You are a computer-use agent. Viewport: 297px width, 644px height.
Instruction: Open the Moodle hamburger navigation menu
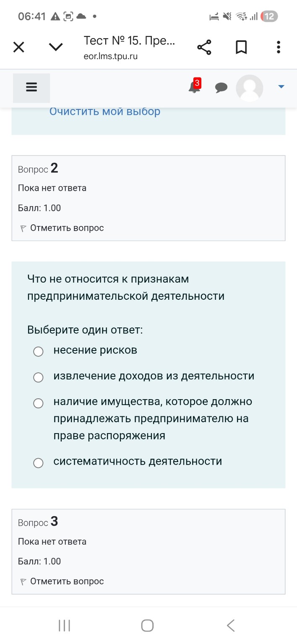pyautogui.click(x=31, y=87)
